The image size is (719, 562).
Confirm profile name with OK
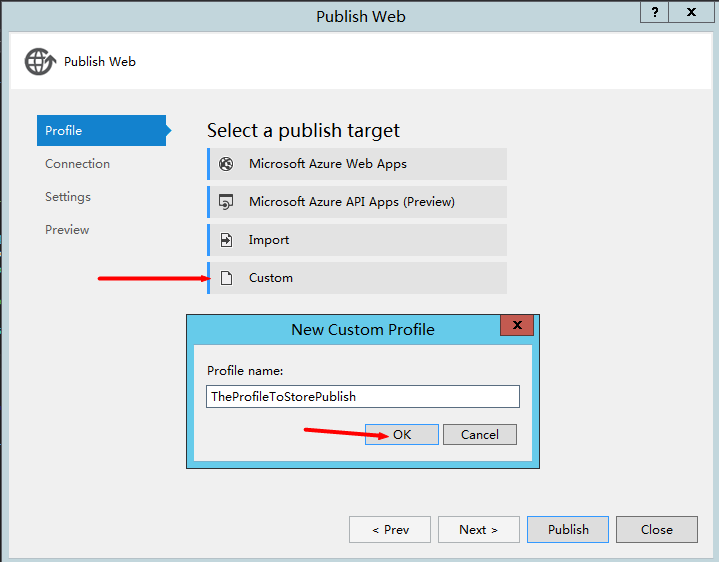[x=402, y=434]
